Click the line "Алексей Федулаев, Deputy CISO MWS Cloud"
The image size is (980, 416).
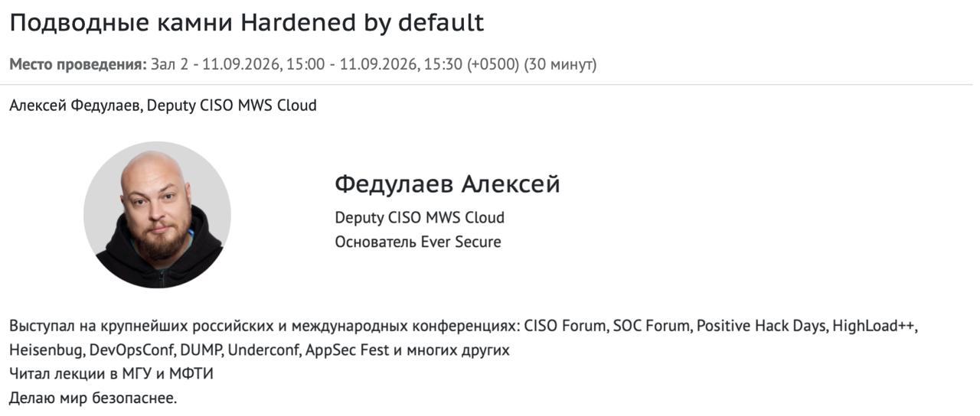(163, 106)
